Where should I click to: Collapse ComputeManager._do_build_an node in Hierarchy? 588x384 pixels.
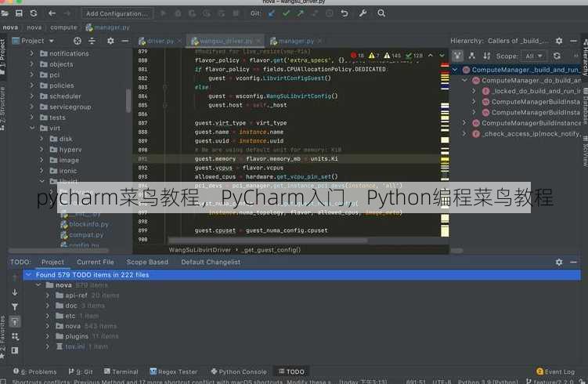tap(464, 81)
